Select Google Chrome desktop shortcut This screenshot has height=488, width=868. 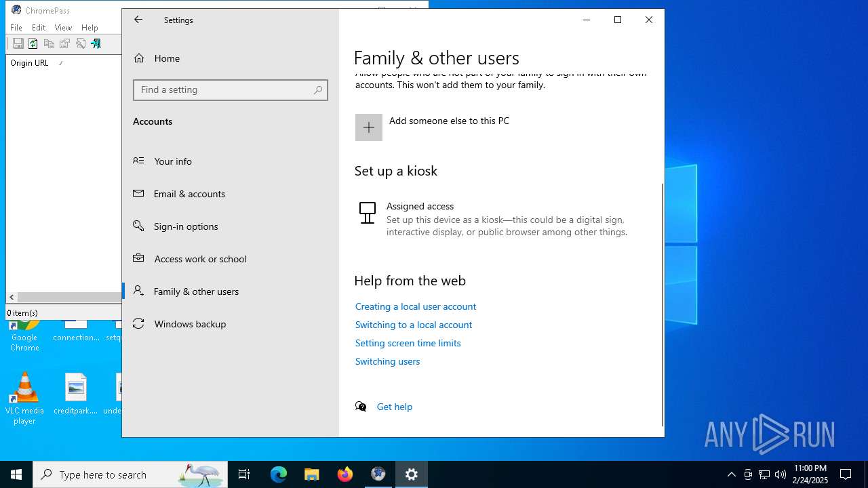pos(24,337)
